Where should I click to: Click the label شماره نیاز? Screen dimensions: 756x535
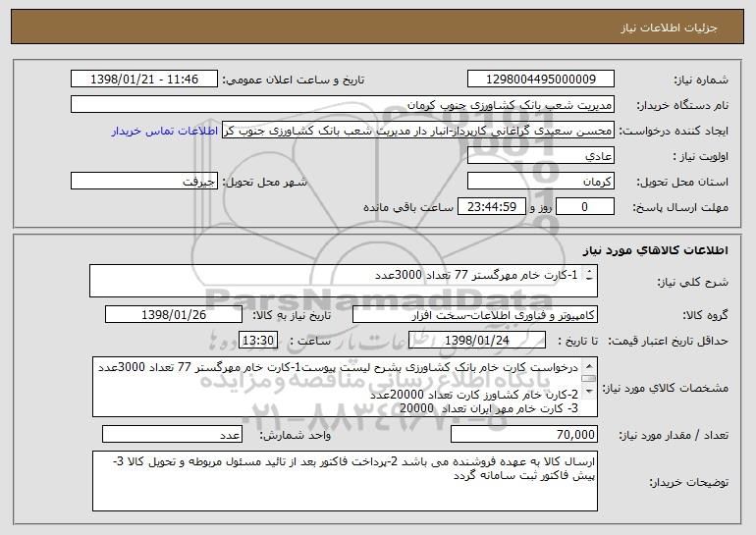pos(702,80)
